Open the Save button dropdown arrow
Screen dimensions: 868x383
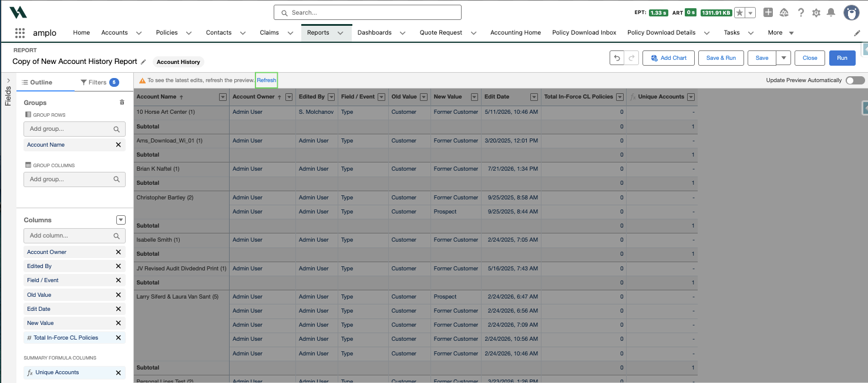[x=783, y=58]
